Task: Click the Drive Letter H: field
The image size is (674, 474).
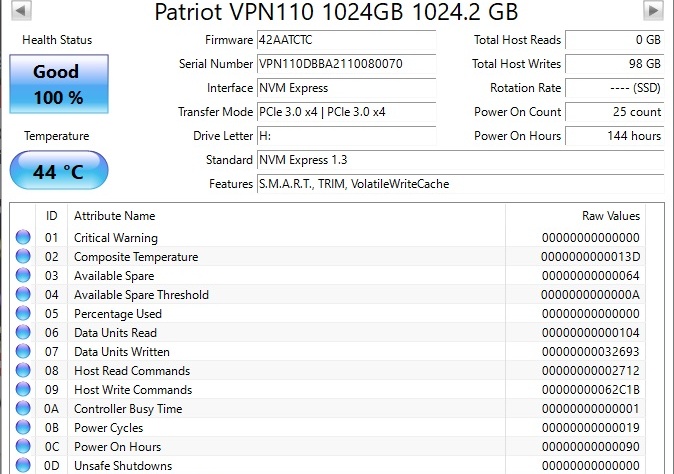Action: (346, 136)
